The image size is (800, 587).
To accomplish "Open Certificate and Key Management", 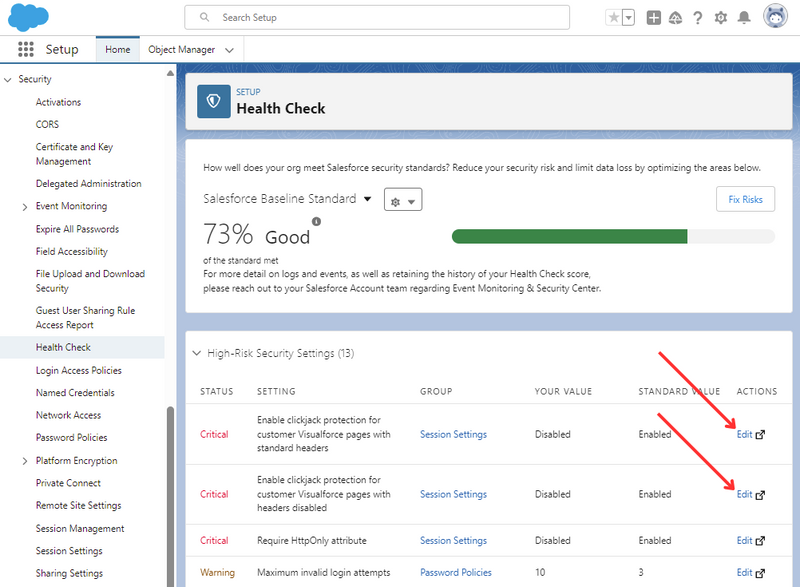I will [x=74, y=154].
